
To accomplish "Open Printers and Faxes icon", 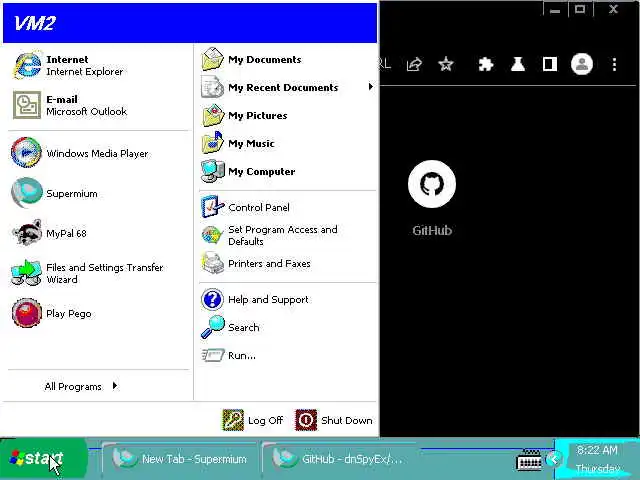I will pos(213,263).
